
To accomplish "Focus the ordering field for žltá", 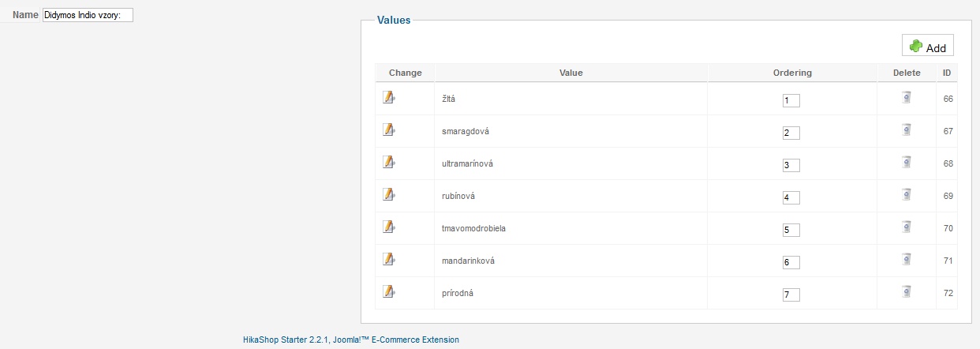I will (x=791, y=100).
